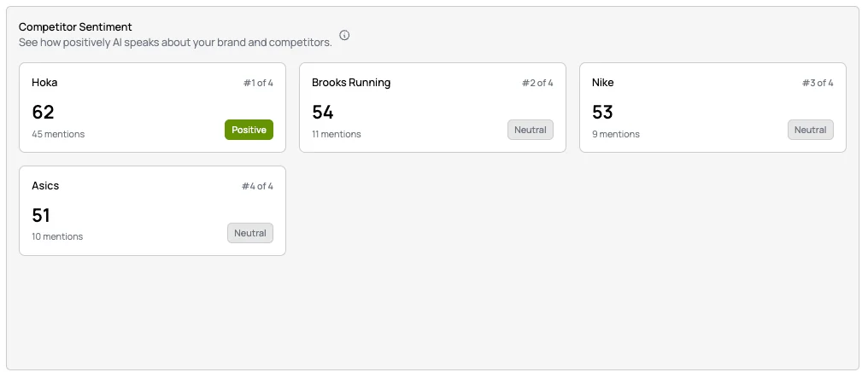The height and width of the screenshot is (378, 868).
Task: Click the Brooks Running score value 54
Action: (x=323, y=112)
